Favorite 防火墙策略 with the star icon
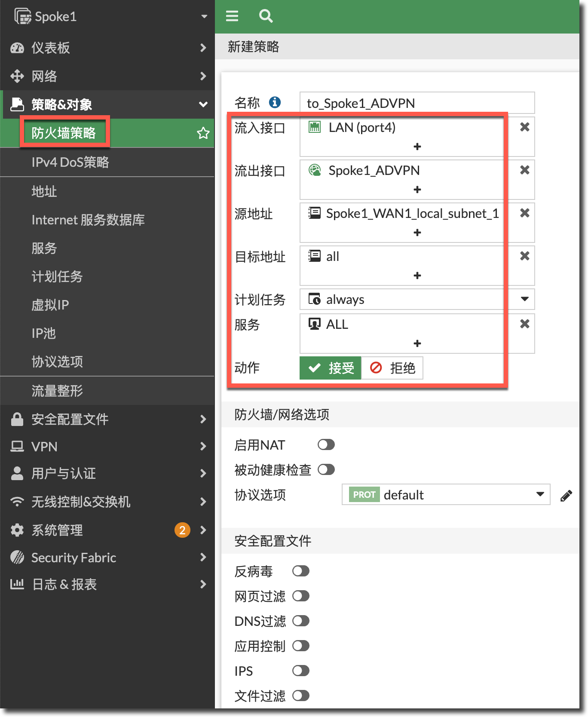Image resolution: width=588 pixels, height=717 pixels. [x=203, y=133]
